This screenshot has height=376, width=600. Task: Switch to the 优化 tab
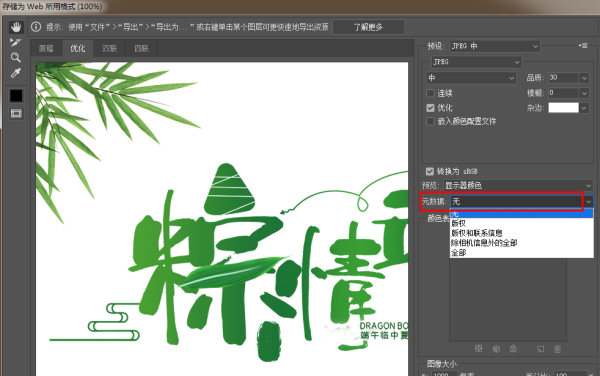point(78,49)
